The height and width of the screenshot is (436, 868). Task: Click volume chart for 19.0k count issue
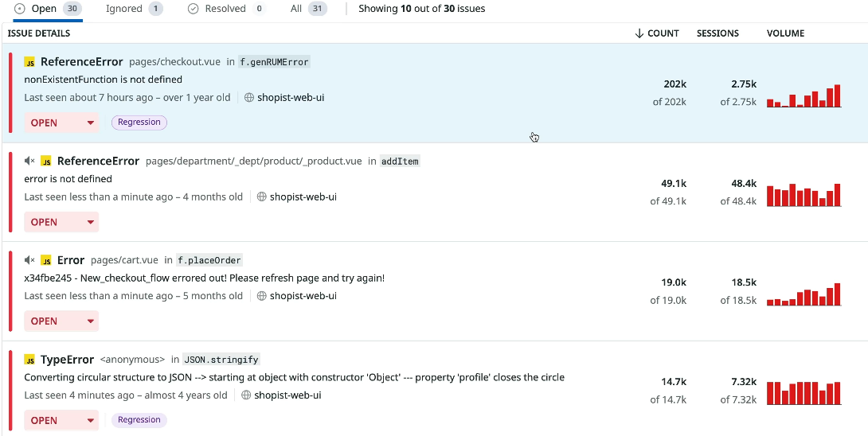coord(803,294)
